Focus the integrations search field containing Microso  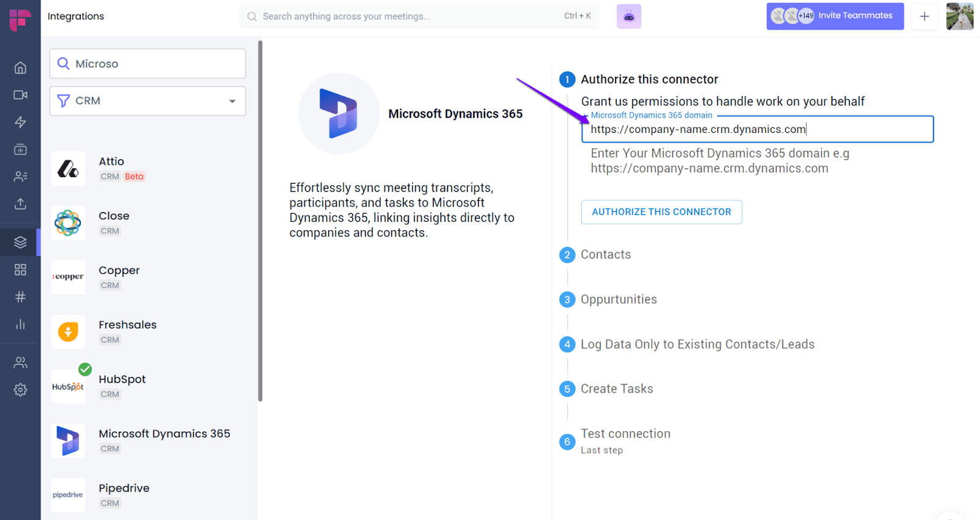[x=148, y=64]
